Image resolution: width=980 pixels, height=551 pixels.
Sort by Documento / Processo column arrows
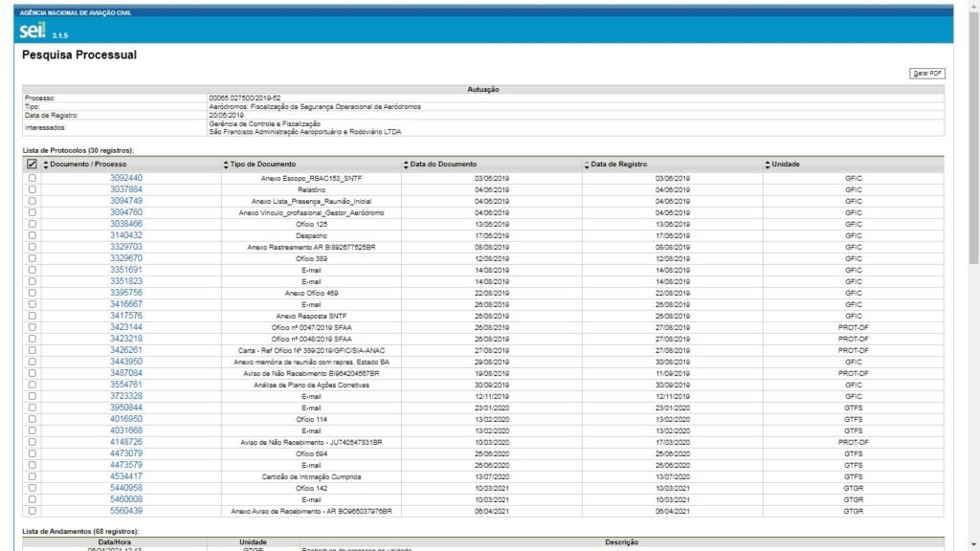pos(46,165)
